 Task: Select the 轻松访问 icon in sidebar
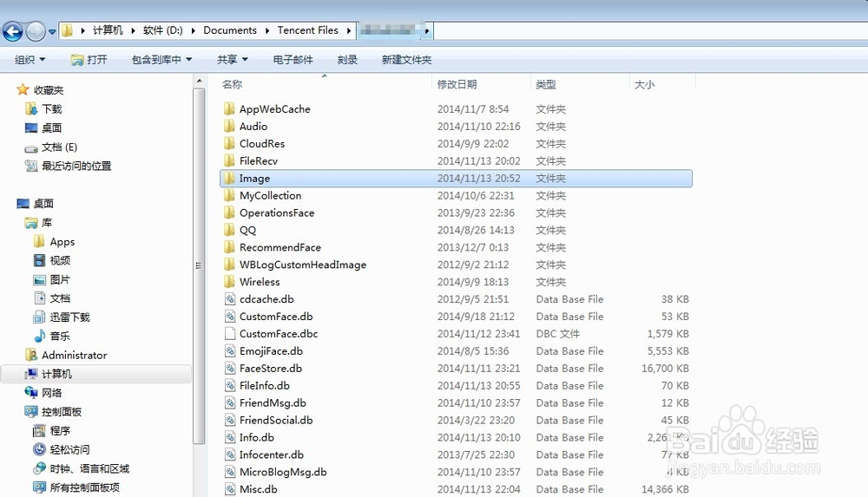click(x=39, y=449)
